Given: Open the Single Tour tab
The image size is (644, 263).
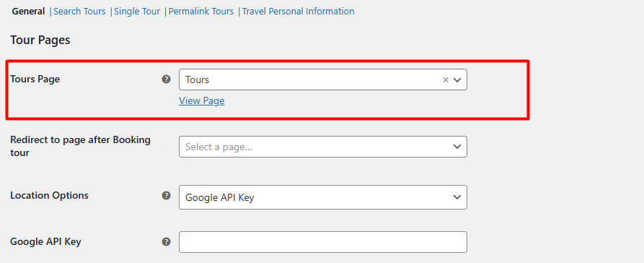Looking at the screenshot, I should point(137,12).
